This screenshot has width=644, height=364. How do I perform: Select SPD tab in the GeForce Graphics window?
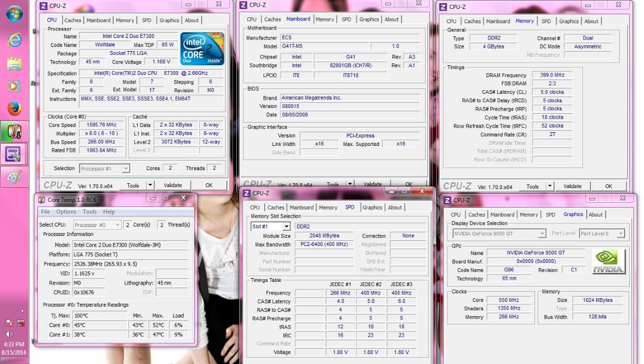[x=550, y=215]
